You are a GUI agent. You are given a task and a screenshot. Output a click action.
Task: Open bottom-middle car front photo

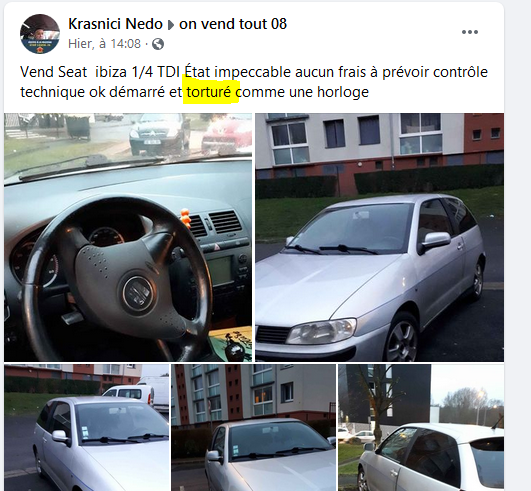pyautogui.click(x=254, y=428)
